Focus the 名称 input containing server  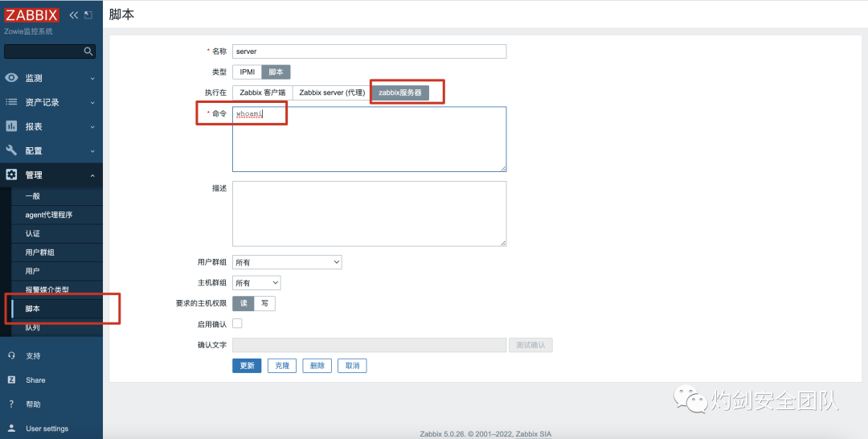[x=369, y=51]
